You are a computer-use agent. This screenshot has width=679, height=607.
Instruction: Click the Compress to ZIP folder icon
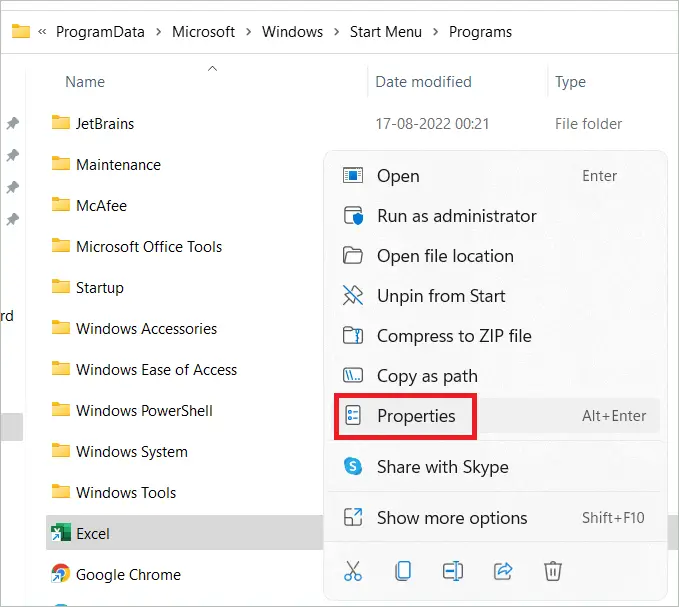pos(353,336)
